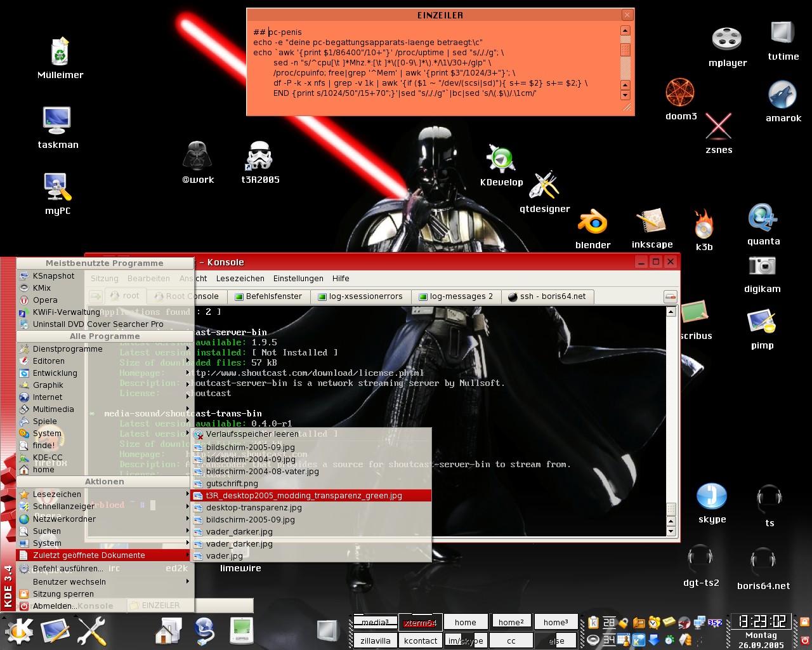812x650 pixels.
Task: Launch the Inkscape desktop icon
Action: point(652,222)
